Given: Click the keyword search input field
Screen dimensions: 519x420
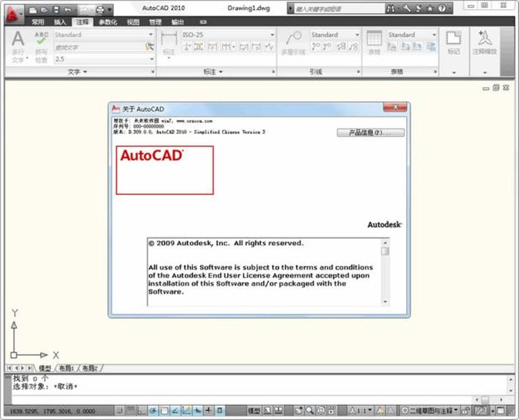Looking at the screenshot, I should 339,9.
